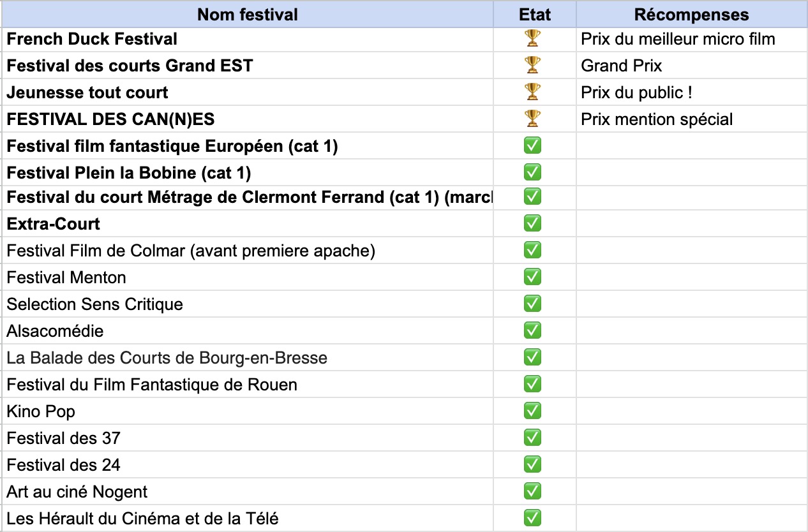808x532 pixels.
Task: Click the "Prix mention spécial" cell
Action: (x=657, y=120)
